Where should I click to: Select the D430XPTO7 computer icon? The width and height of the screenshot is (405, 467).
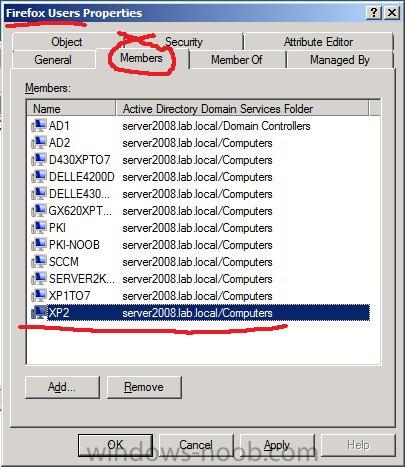click(x=39, y=160)
